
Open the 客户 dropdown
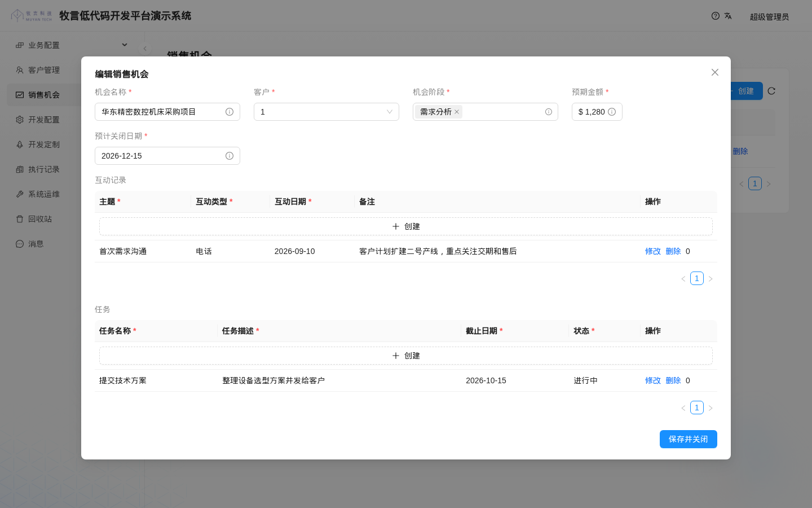tap(326, 112)
